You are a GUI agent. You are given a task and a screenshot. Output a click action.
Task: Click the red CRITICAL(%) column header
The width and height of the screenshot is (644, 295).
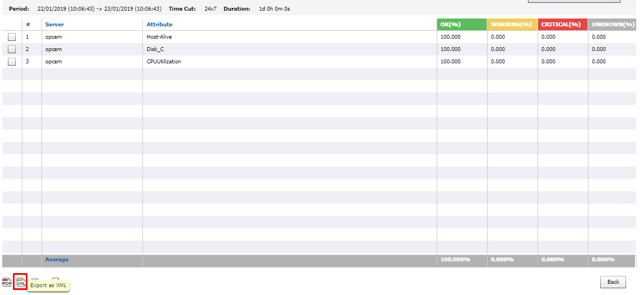pos(562,25)
